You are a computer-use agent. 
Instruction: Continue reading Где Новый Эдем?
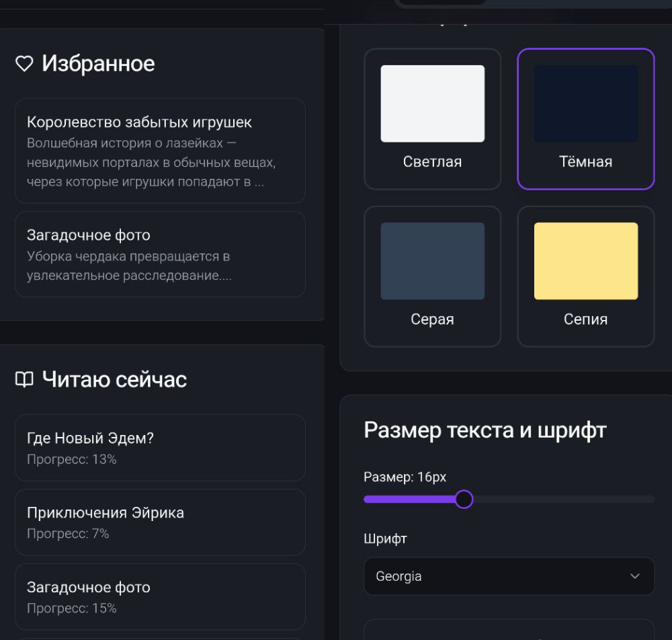[160, 448]
